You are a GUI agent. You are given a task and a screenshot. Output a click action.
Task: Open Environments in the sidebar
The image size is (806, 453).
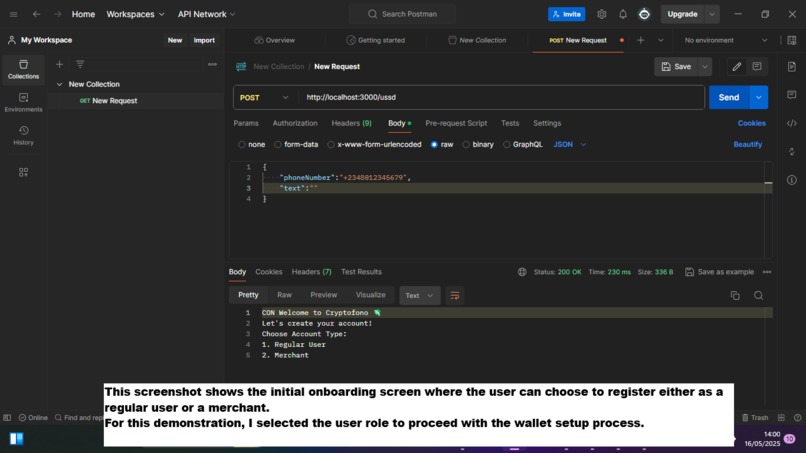point(23,102)
